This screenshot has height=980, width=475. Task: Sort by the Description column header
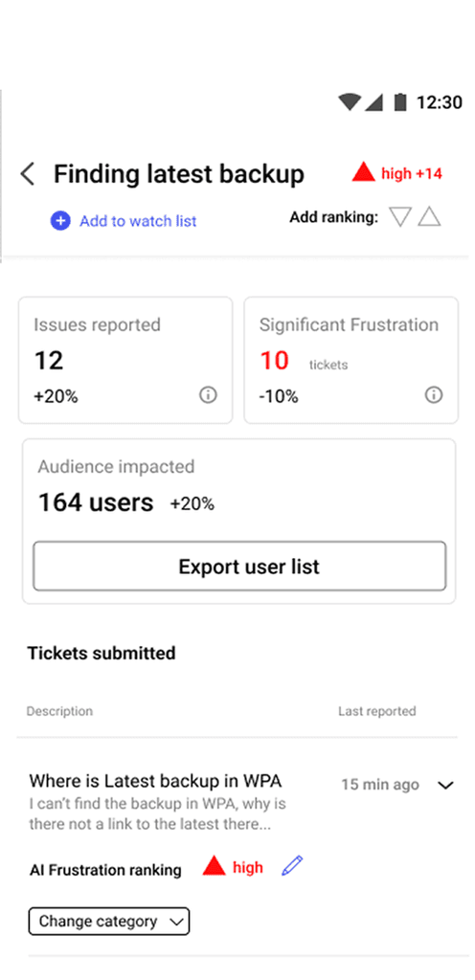coord(59,711)
